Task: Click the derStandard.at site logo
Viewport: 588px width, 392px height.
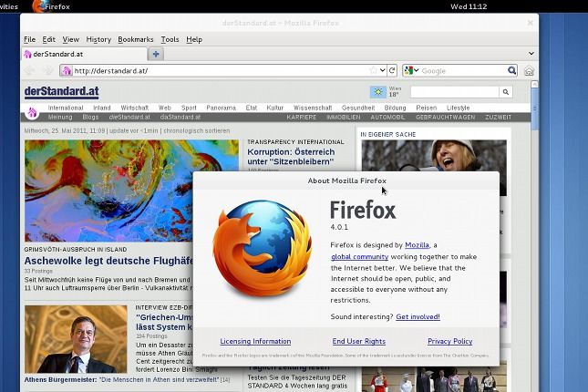Action: click(61, 91)
